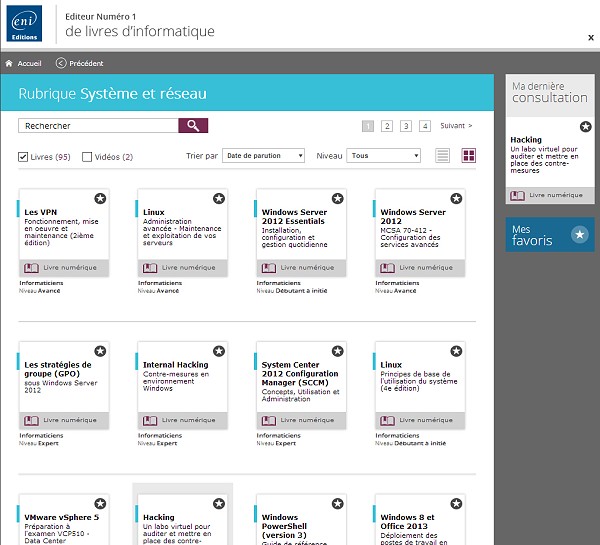600x545 pixels.
Task: Switch to grid view layout
Action: (x=469, y=156)
